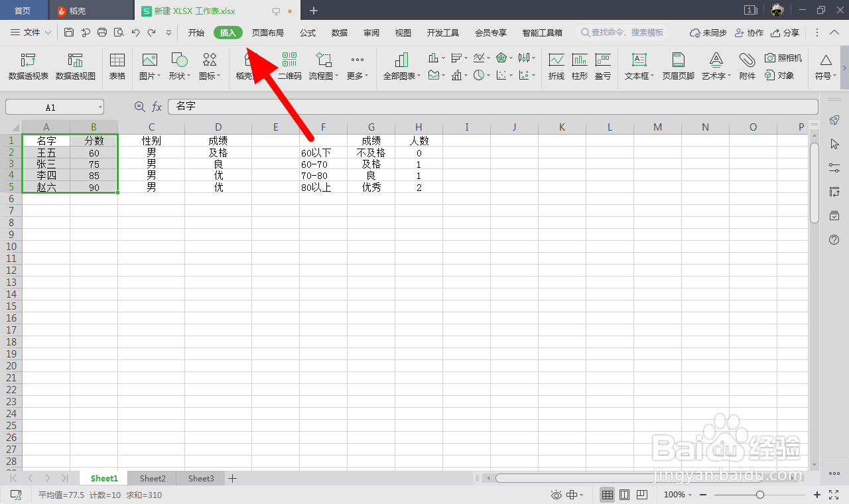Switch to page break preview in status bar
Image resolution: width=849 pixels, height=504 pixels.
click(641, 495)
